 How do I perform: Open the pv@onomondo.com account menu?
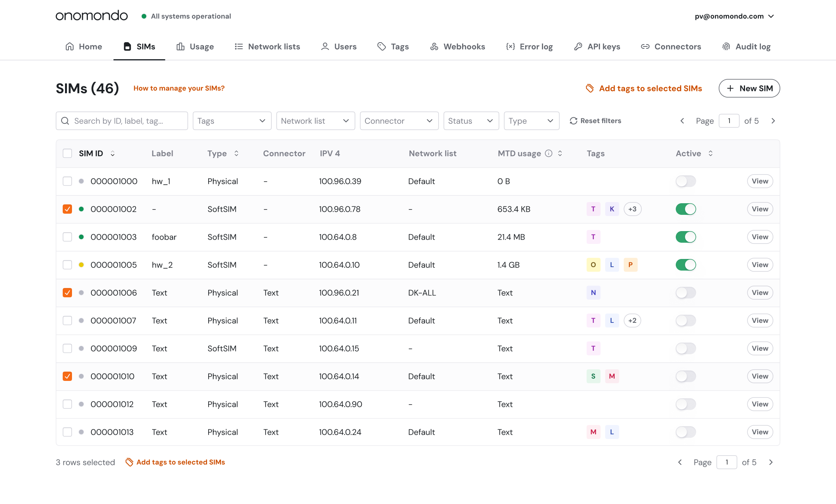(734, 16)
